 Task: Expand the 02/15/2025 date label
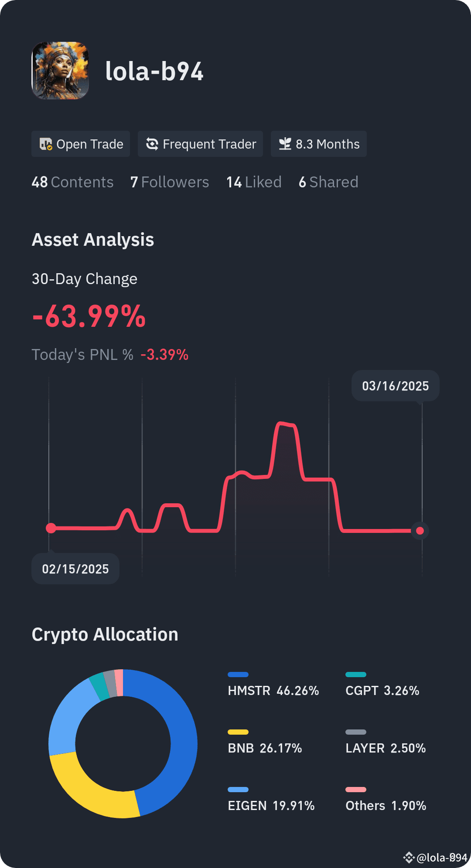click(75, 569)
